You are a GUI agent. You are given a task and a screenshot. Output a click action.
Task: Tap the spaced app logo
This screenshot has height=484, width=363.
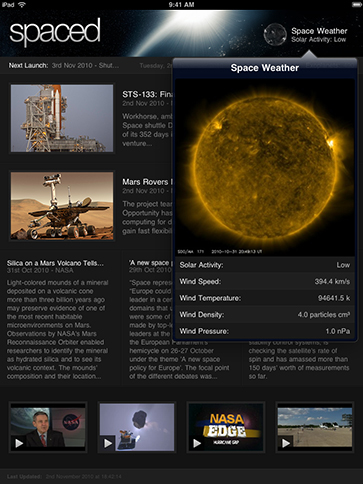55,32
